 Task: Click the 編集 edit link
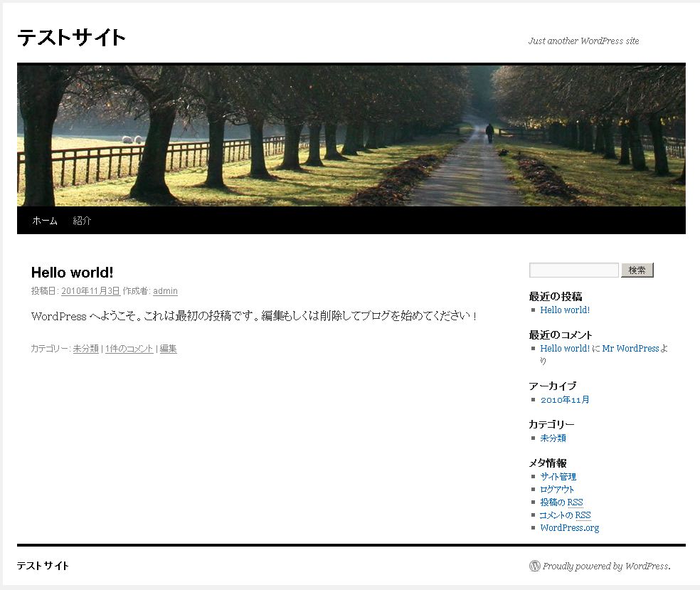pyautogui.click(x=169, y=349)
